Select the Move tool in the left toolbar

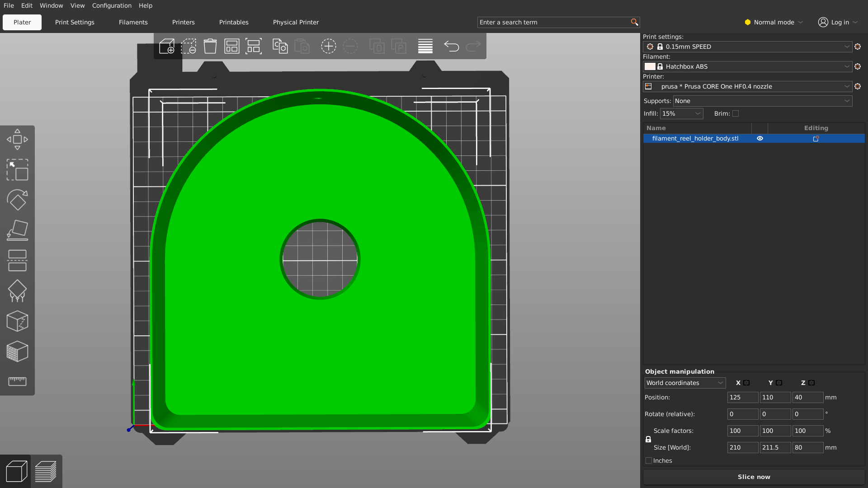(x=17, y=140)
